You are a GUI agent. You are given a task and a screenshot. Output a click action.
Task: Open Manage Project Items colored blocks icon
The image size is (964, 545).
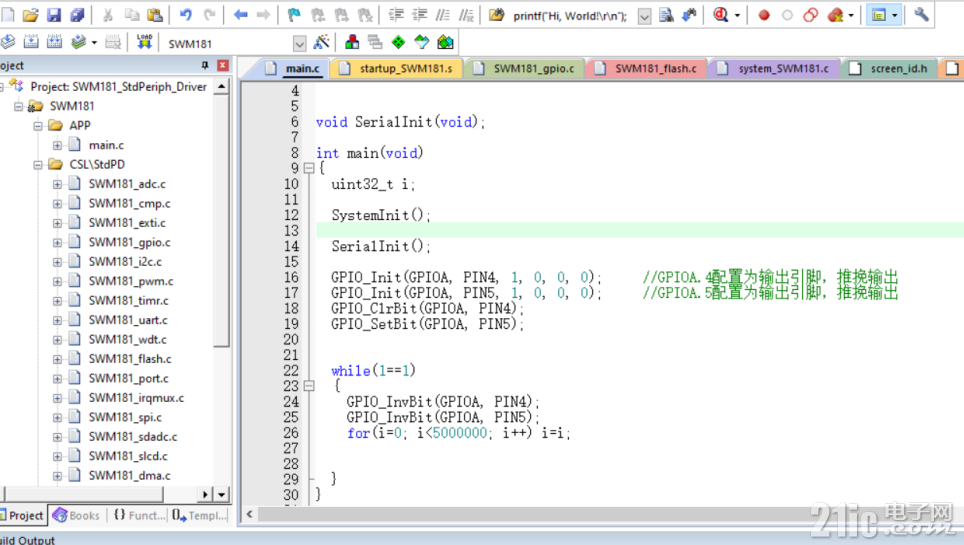pyautogui.click(x=352, y=42)
